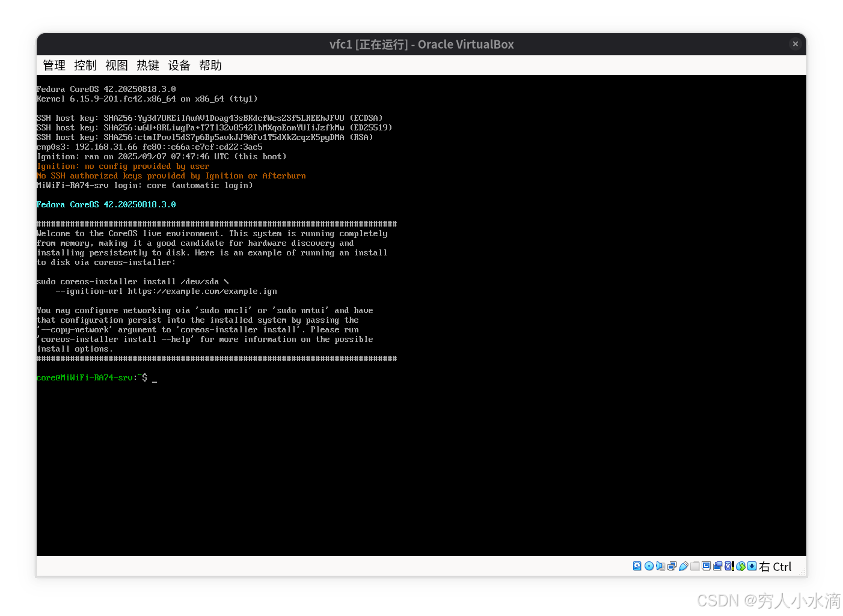This screenshot has height=616, width=843.
Task: Click the shared folders status icon
Action: (695, 566)
